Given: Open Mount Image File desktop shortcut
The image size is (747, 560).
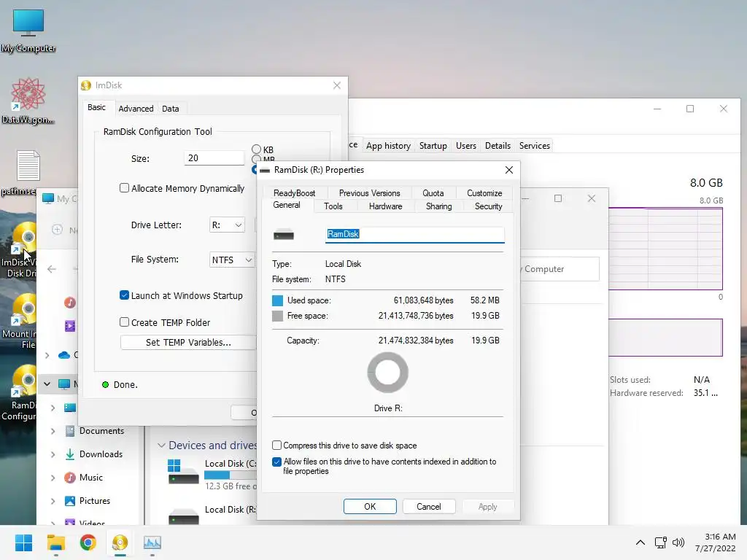Looking at the screenshot, I should point(19,322).
